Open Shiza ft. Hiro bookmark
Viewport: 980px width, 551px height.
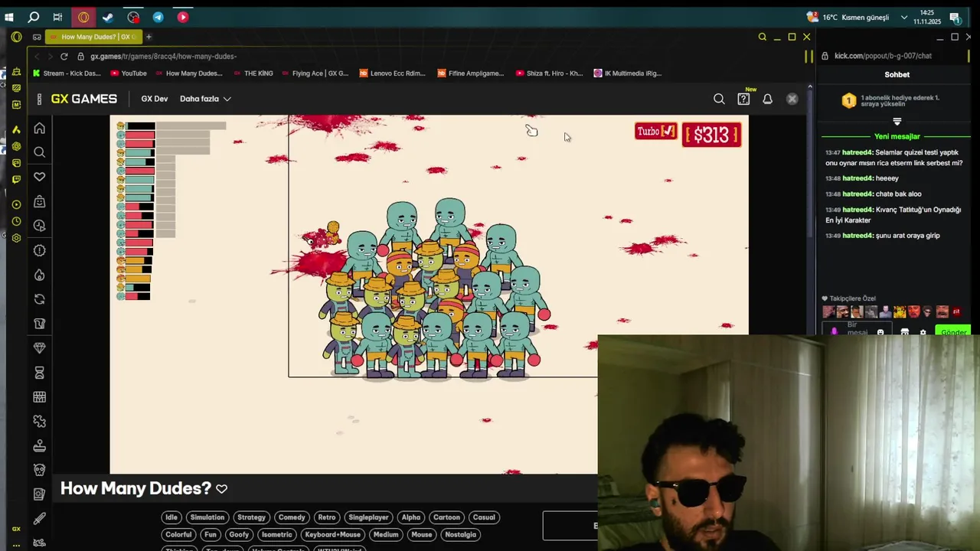(549, 73)
